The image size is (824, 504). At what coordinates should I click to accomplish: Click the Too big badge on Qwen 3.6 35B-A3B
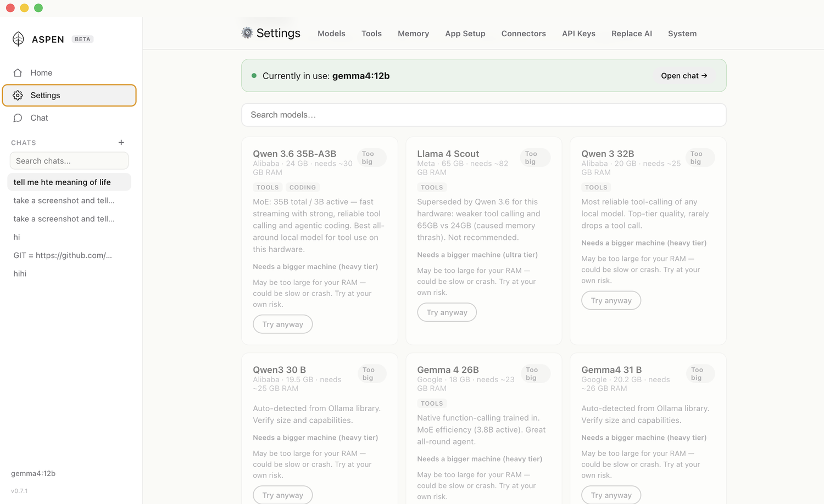pos(371,158)
